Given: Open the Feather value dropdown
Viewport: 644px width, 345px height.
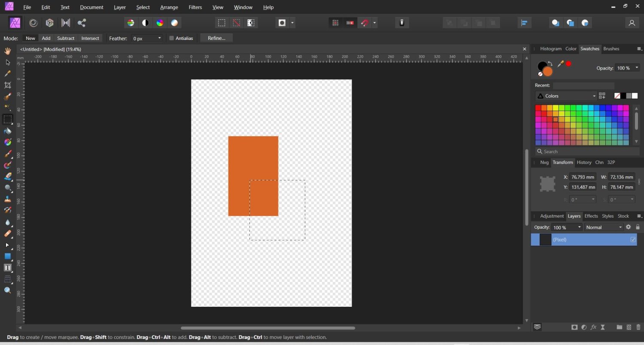Looking at the screenshot, I should pos(159,38).
